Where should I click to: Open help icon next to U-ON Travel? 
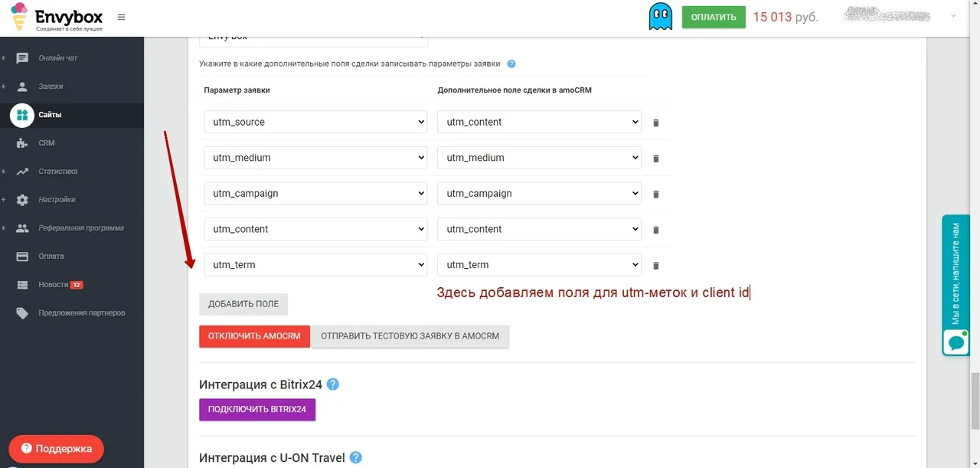(x=355, y=457)
